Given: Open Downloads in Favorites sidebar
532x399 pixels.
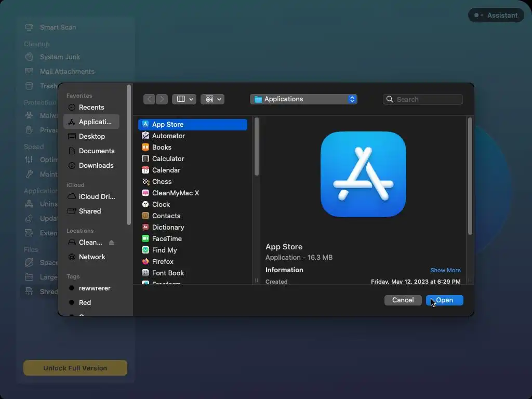Looking at the screenshot, I should point(91,166).
